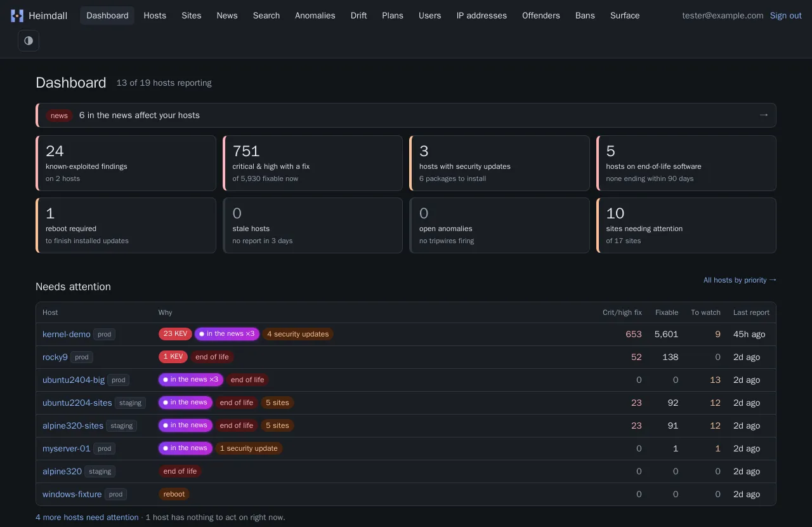Open the 24 known-exploited findings card
812x527 pixels.
pos(126,163)
